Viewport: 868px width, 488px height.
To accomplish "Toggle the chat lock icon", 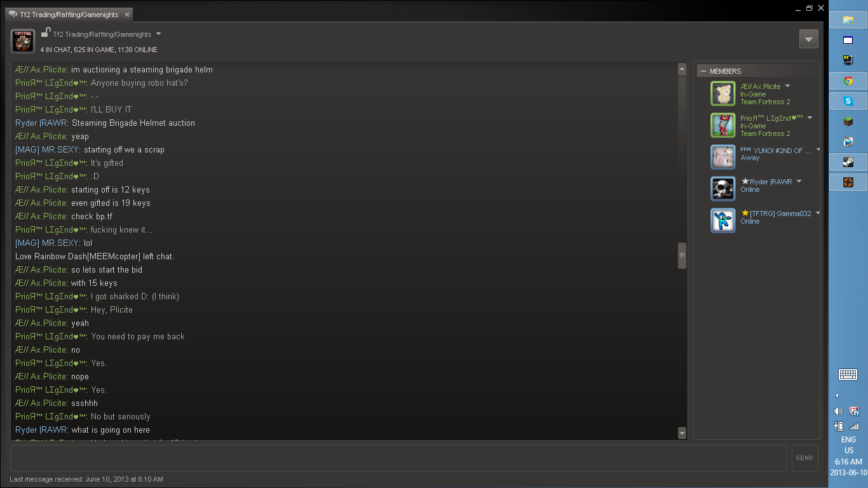I will pos(46,32).
